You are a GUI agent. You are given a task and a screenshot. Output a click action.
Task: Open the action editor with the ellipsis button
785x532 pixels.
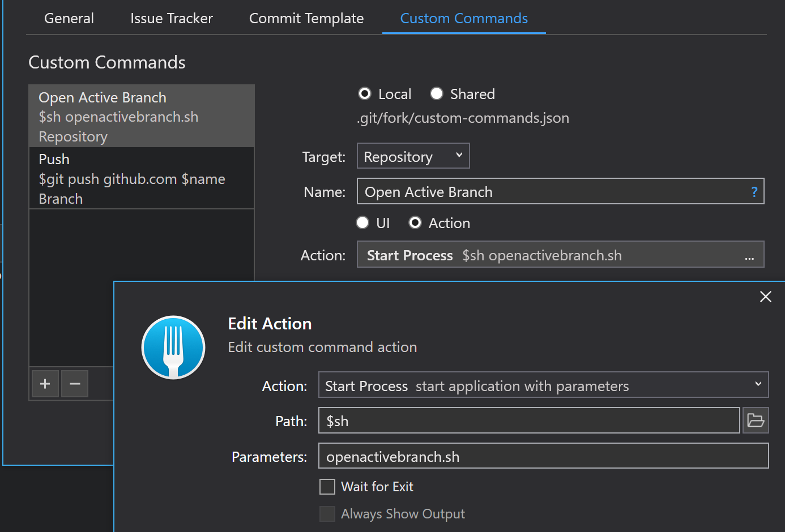tap(749, 257)
